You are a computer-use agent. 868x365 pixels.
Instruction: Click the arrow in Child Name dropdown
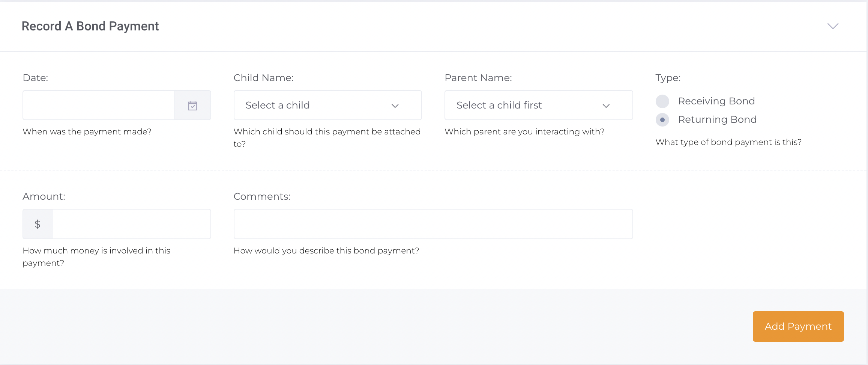[x=395, y=106]
